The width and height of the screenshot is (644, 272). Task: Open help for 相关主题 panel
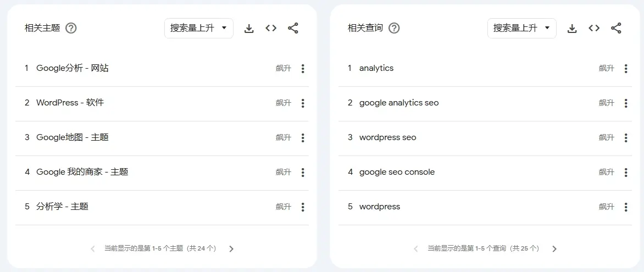coord(71,29)
